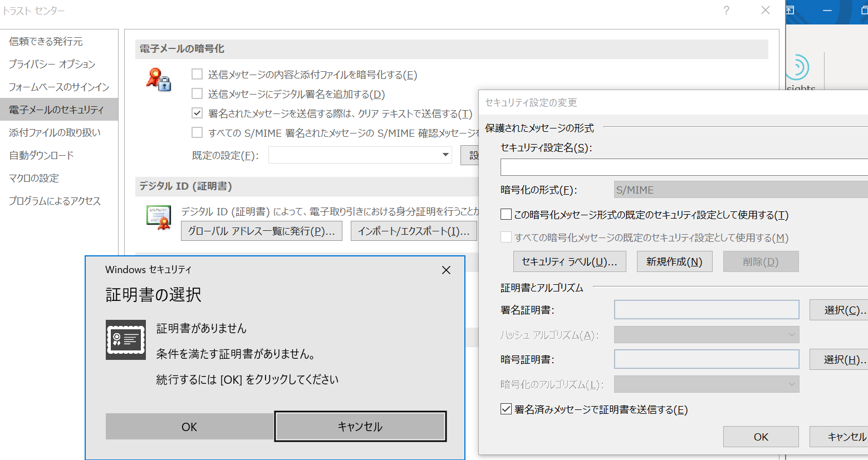The width and height of the screenshot is (868, 460).
Task: Choose signing certificate with 選択(C) button
Action: tap(838, 310)
